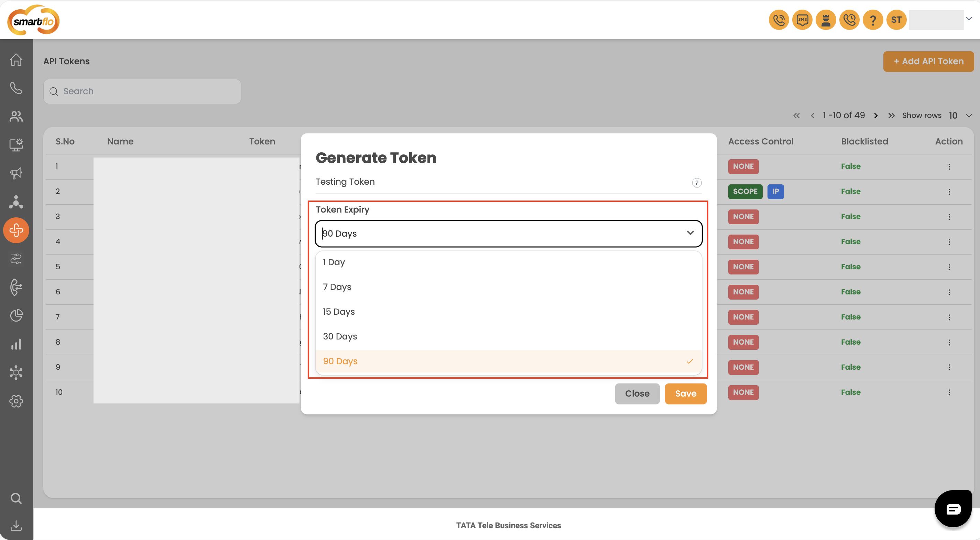Open the users group sidebar icon

16,116
